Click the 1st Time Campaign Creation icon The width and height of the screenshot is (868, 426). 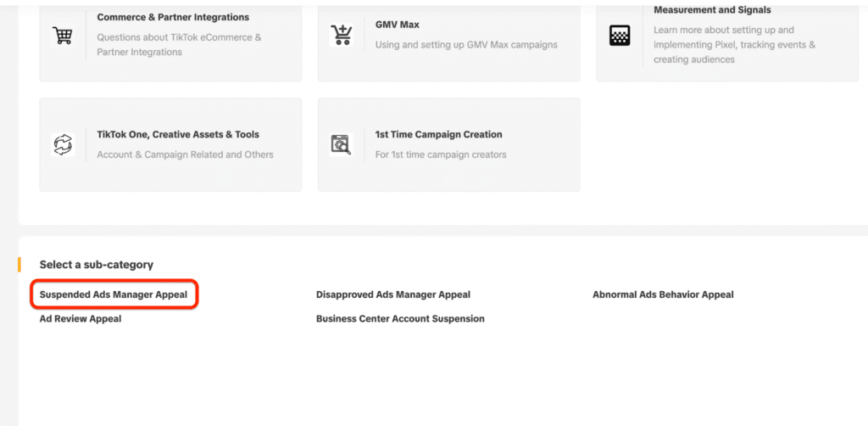341,144
